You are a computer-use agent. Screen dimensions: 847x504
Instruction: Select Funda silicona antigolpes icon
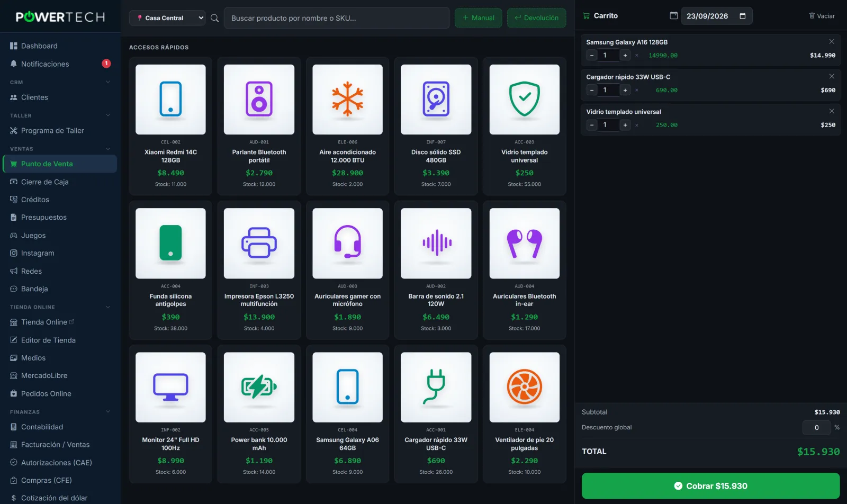pos(170,244)
